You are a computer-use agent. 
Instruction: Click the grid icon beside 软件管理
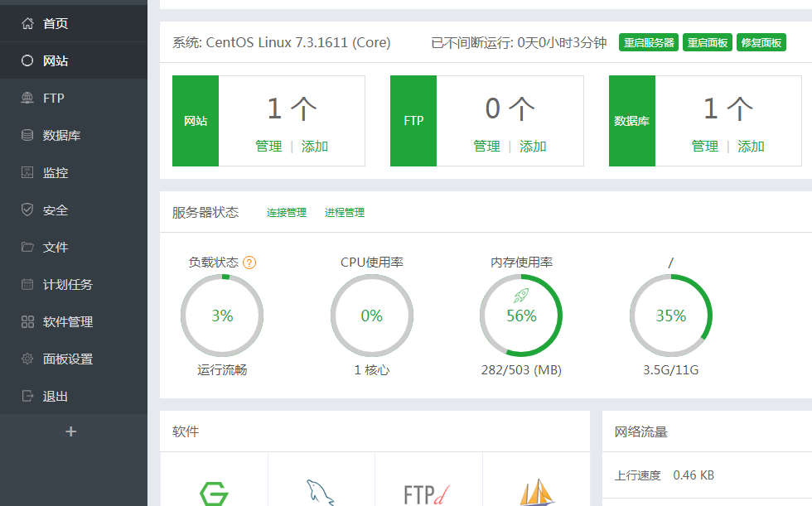point(27,321)
